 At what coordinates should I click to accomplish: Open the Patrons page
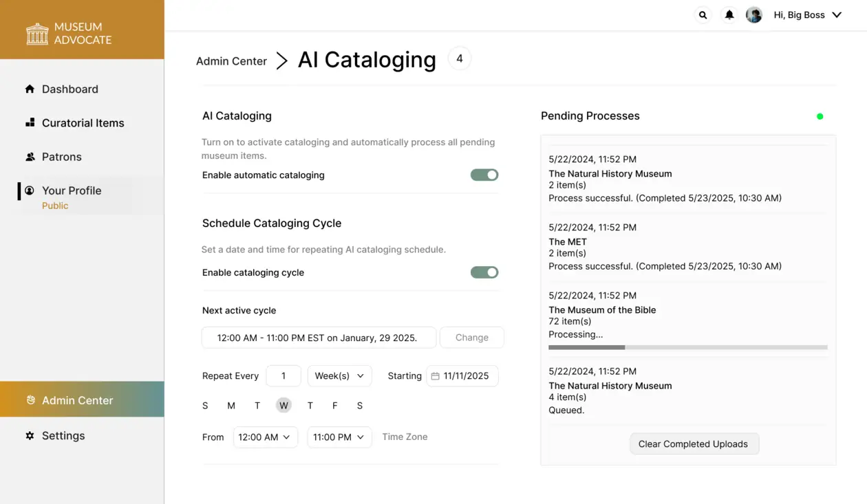(61, 157)
